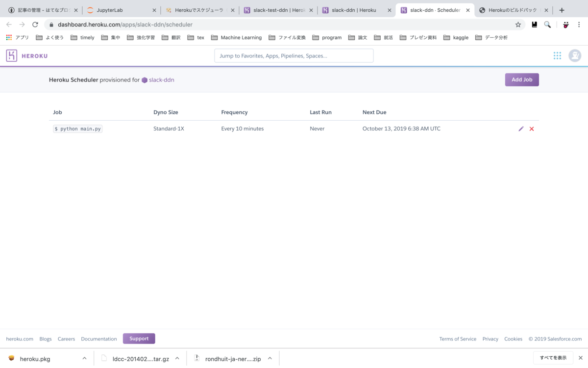Open the Terms of Service link
The image size is (588, 368).
pyautogui.click(x=458, y=339)
